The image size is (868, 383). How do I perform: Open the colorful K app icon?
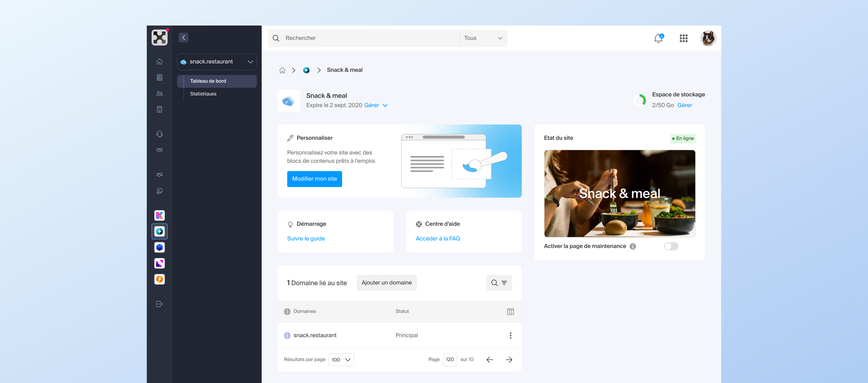point(159,215)
